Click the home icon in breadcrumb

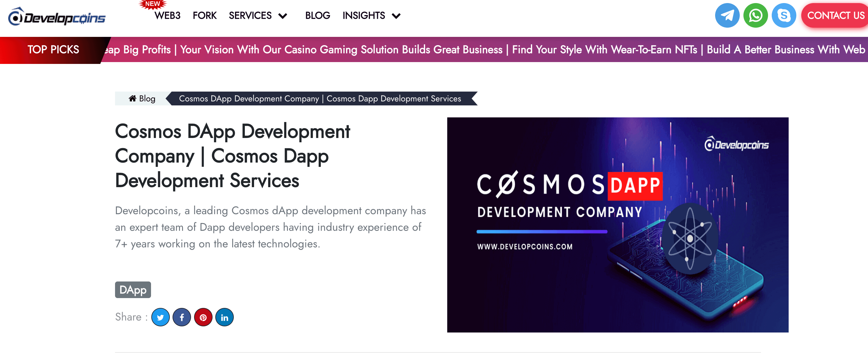coord(132,98)
